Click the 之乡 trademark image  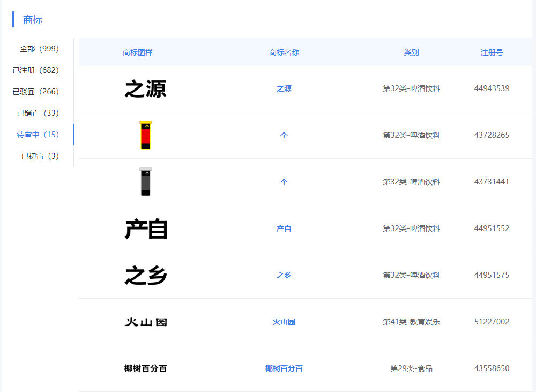point(146,275)
